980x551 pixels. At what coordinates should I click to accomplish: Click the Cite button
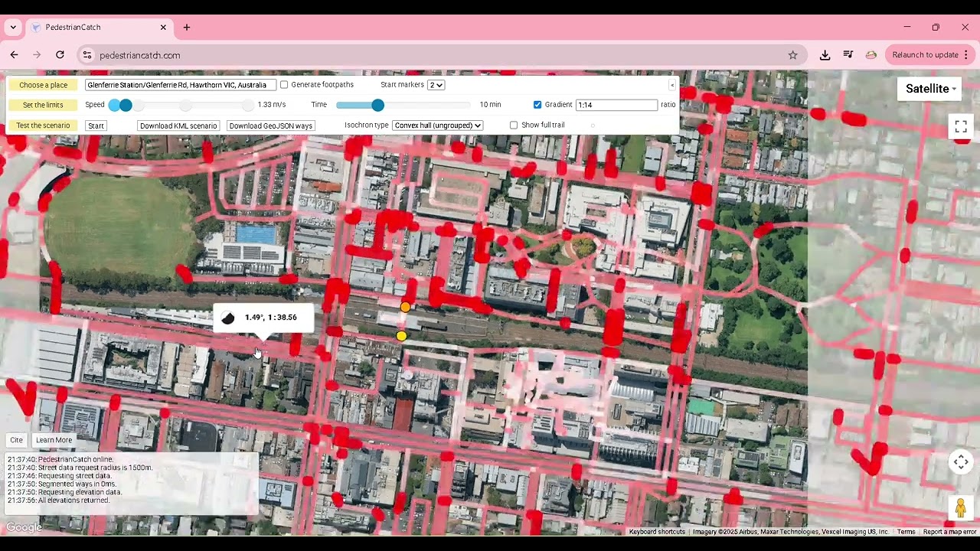tap(16, 440)
